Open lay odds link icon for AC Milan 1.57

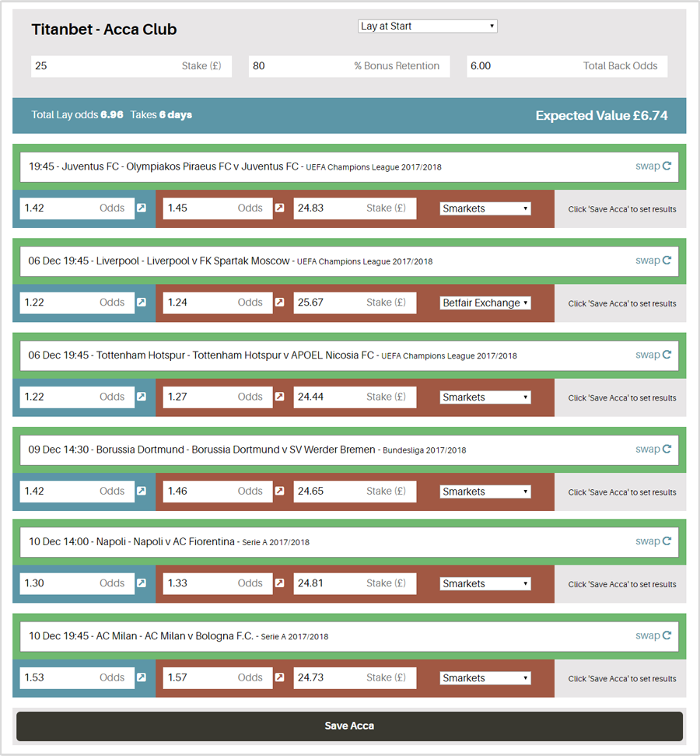[280, 677]
